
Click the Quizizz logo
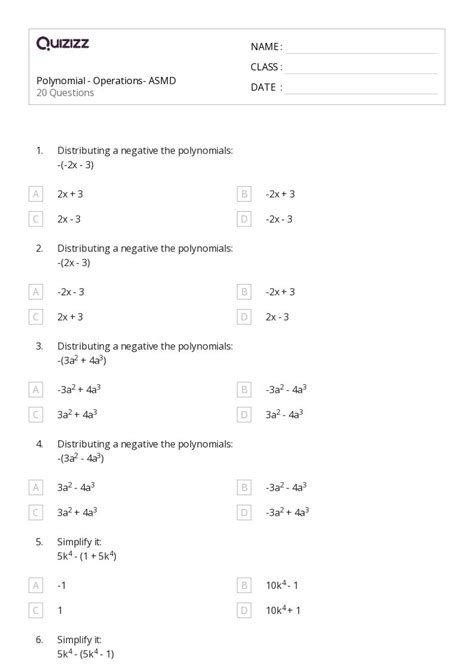click(62, 43)
